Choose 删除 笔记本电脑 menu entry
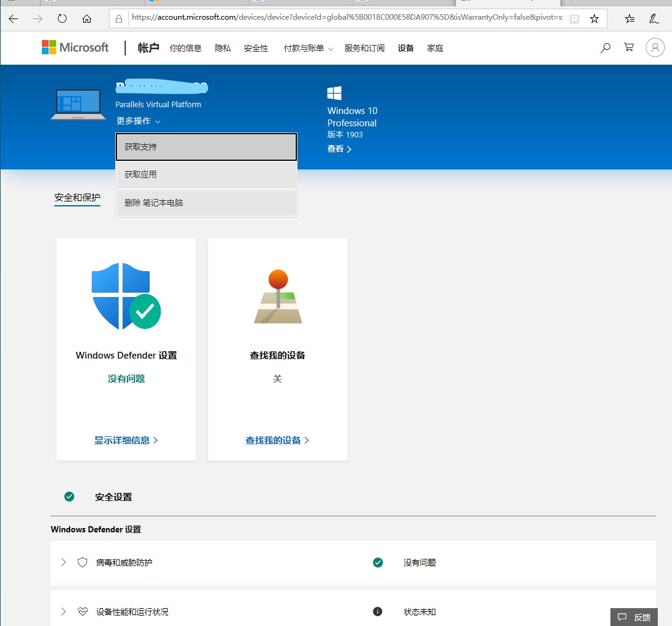 point(206,203)
